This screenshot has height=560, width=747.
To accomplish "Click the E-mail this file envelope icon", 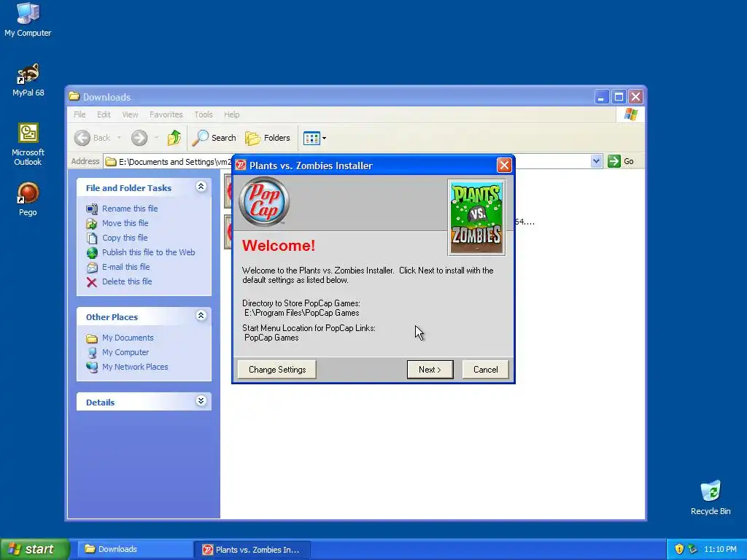I will (92, 267).
